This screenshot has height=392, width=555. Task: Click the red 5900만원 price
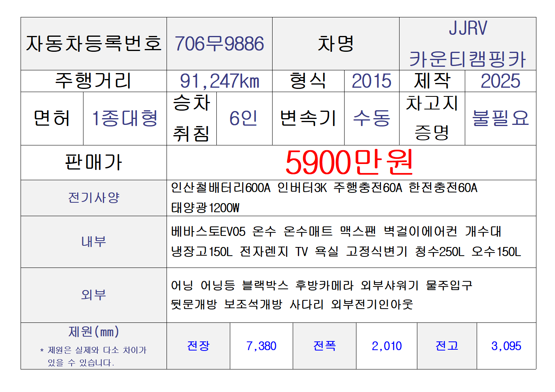click(x=350, y=162)
